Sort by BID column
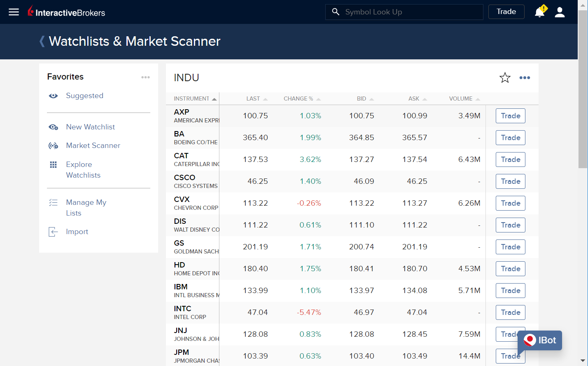 click(x=365, y=99)
